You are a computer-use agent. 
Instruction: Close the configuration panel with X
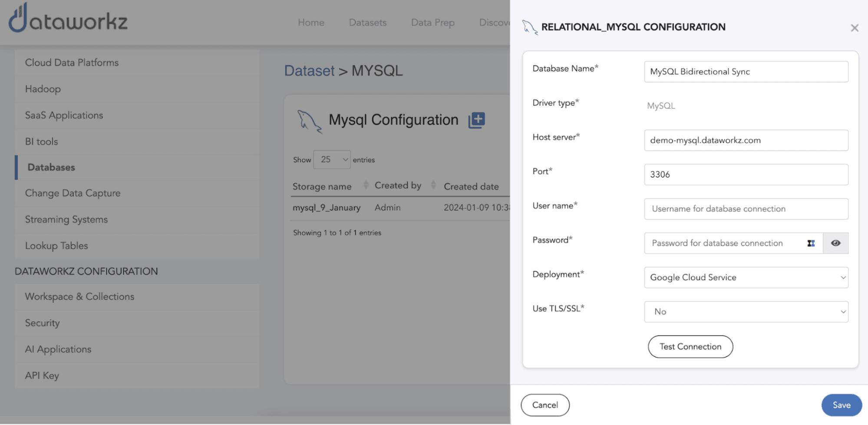coord(854,28)
